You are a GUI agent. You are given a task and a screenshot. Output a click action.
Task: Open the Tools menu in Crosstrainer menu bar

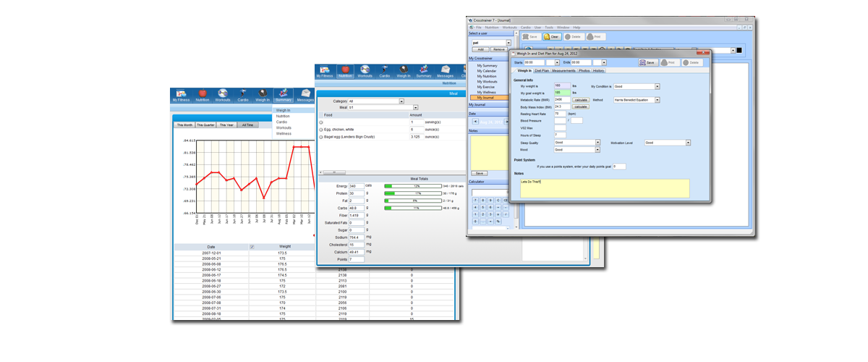(x=549, y=28)
